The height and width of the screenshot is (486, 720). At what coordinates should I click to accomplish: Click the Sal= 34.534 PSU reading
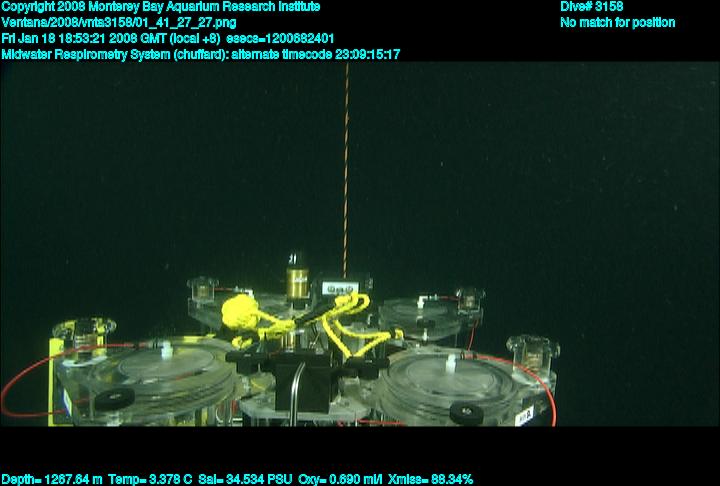click(x=245, y=479)
